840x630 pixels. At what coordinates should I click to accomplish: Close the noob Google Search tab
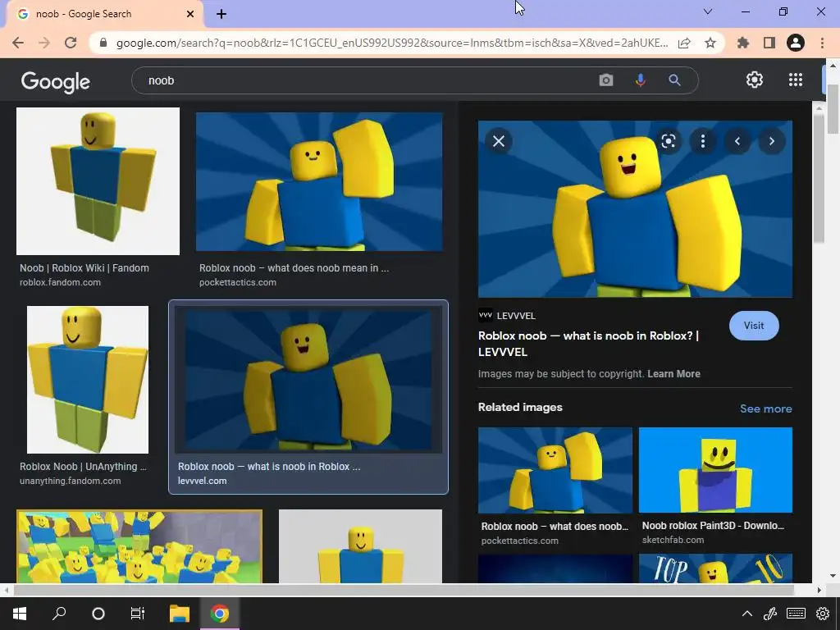(x=190, y=14)
